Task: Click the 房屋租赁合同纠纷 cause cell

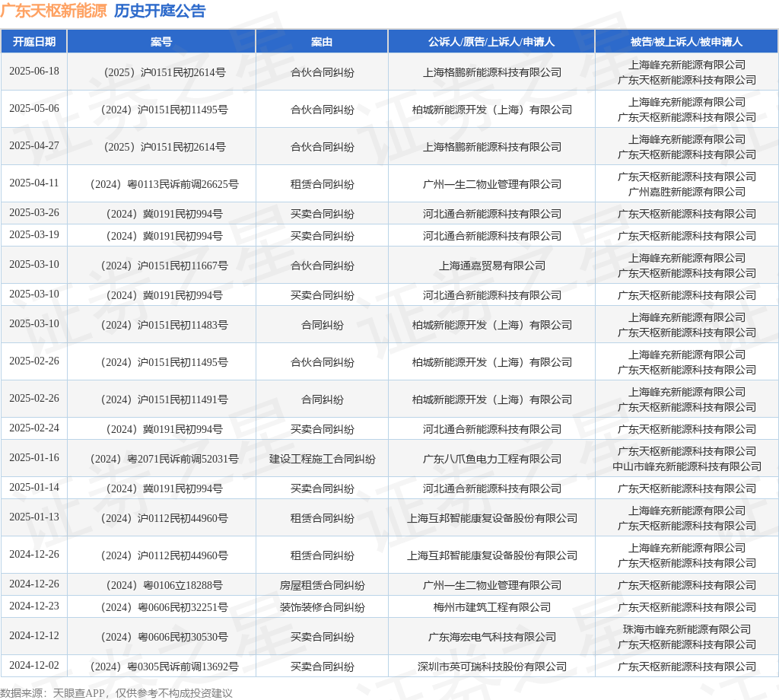Action: [x=322, y=585]
